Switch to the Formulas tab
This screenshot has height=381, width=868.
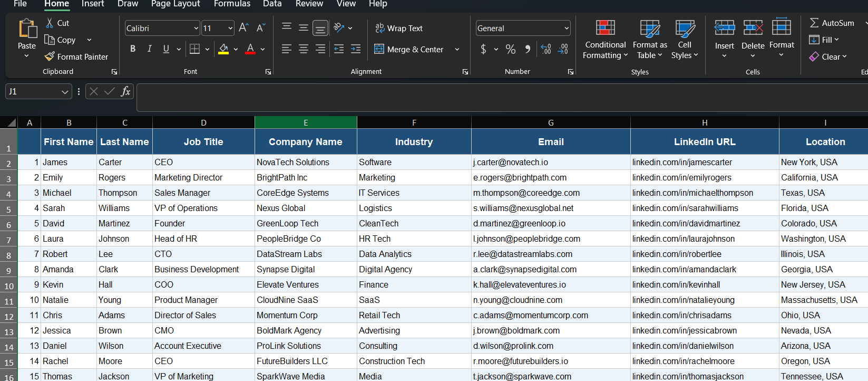point(232,4)
